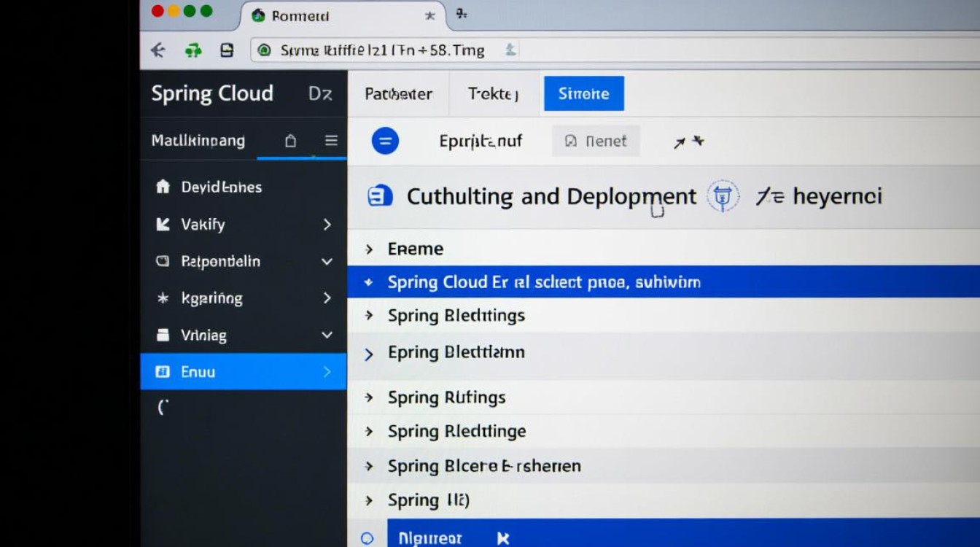The width and height of the screenshot is (980, 547).
Task: Click the grey Nenet button
Action: point(596,141)
